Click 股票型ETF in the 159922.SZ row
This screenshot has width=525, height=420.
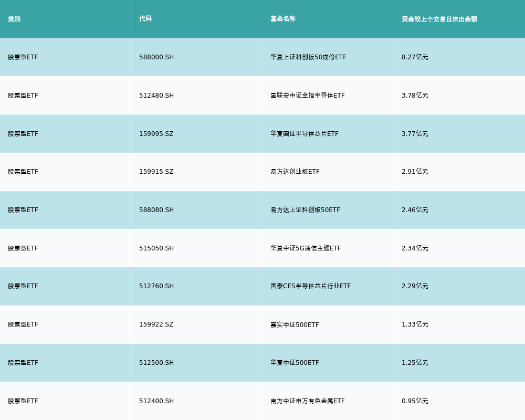[x=23, y=324]
